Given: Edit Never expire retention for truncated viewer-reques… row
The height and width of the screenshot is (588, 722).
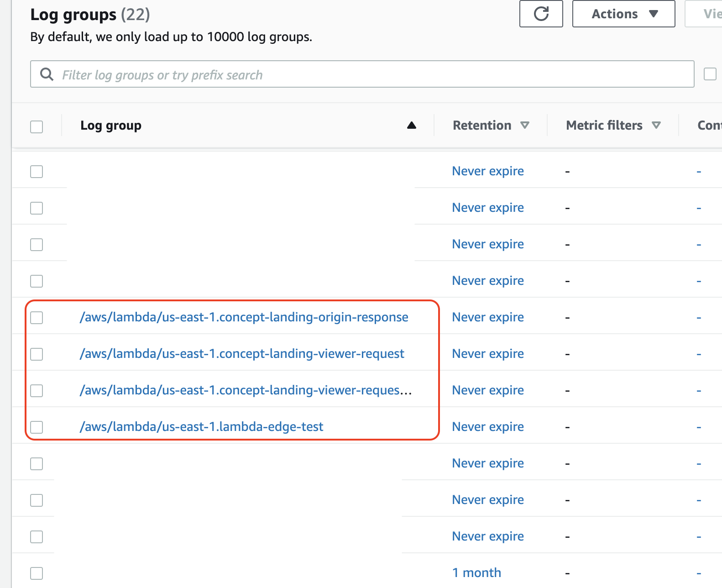Looking at the screenshot, I should tap(488, 390).
